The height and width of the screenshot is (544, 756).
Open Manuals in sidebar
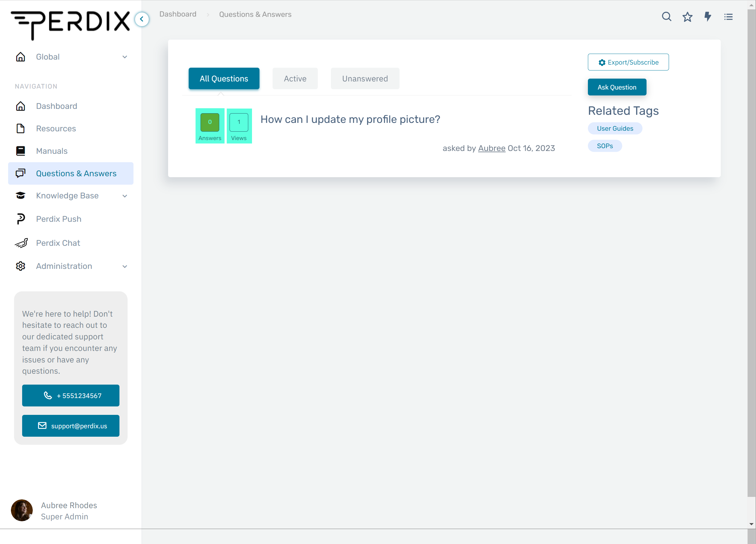pyautogui.click(x=71, y=151)
